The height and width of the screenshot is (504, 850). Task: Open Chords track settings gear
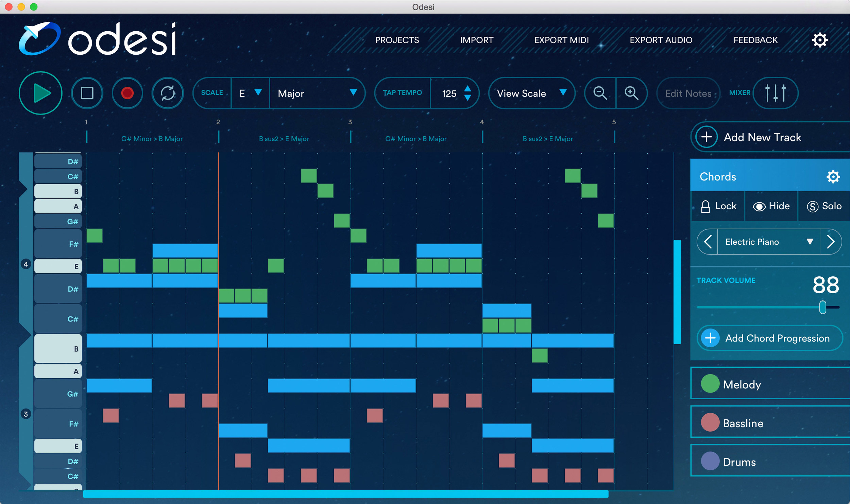[833, 177]
